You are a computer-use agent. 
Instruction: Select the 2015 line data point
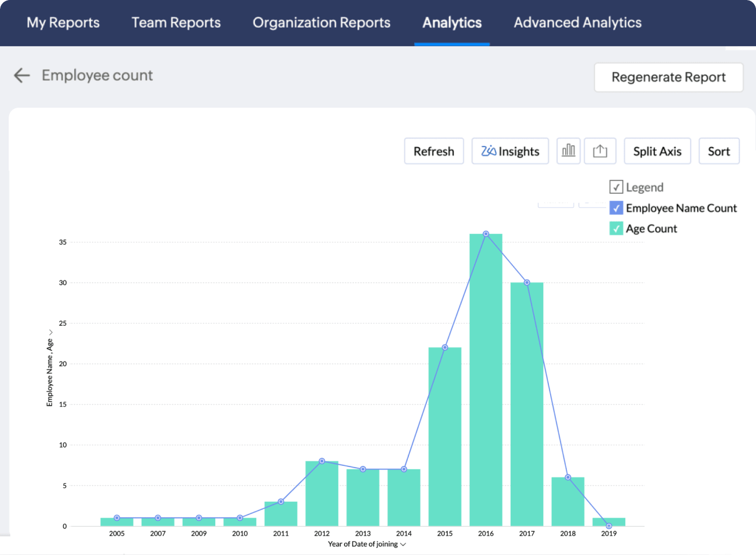coord(445,347)
